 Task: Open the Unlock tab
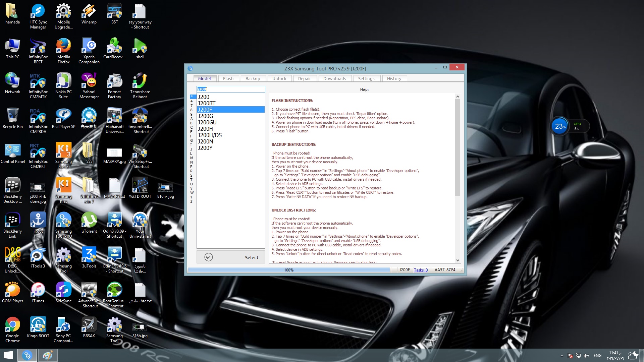pyautogui.click(x=279, y=78)
